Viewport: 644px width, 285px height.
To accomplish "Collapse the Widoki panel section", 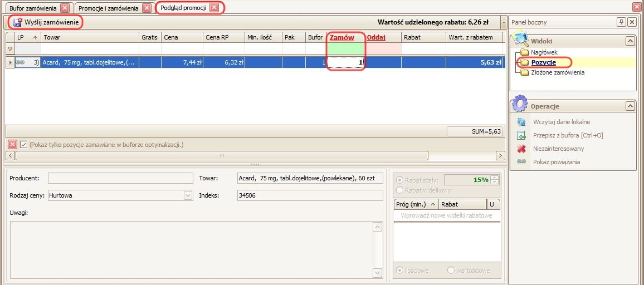I will coord(630,41).
